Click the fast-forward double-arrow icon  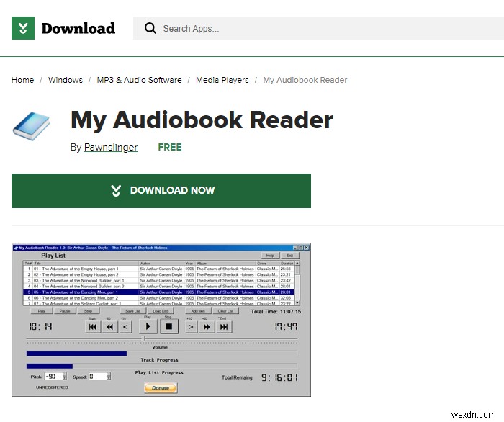click(207, 327)
